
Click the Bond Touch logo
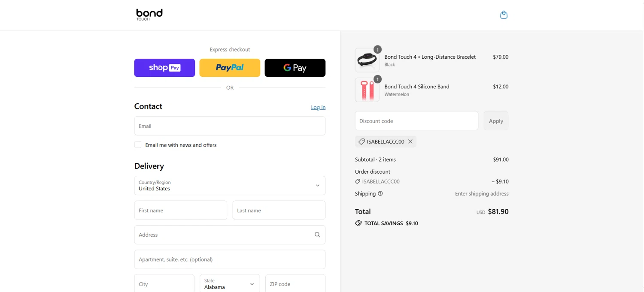pyautogui.click(x=149, y=15)
